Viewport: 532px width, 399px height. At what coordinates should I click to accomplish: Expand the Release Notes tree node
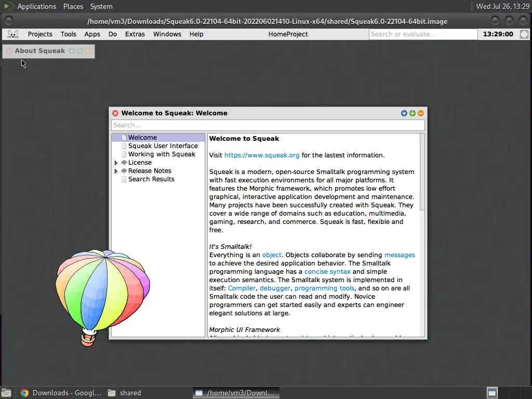(116, 171)
